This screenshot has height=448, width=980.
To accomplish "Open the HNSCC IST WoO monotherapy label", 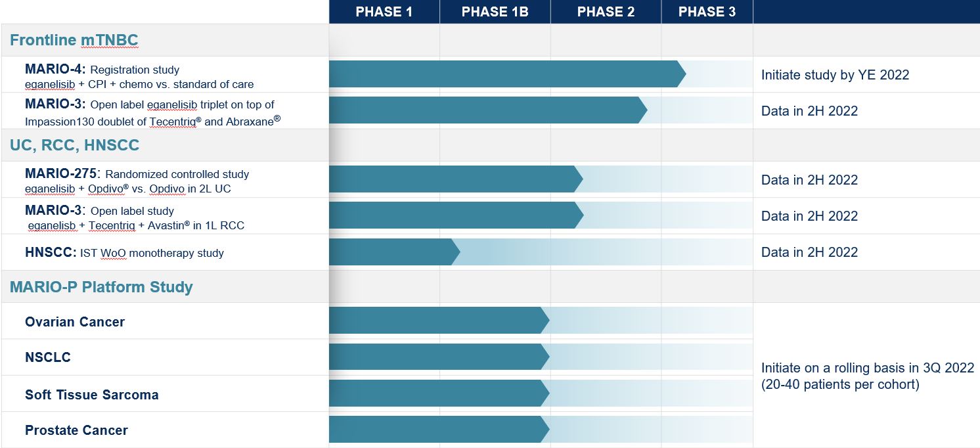I will click(x=124, y=253).
